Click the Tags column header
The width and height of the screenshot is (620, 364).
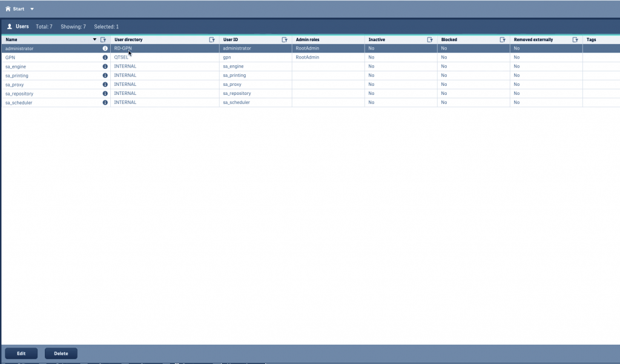(591, 39)
